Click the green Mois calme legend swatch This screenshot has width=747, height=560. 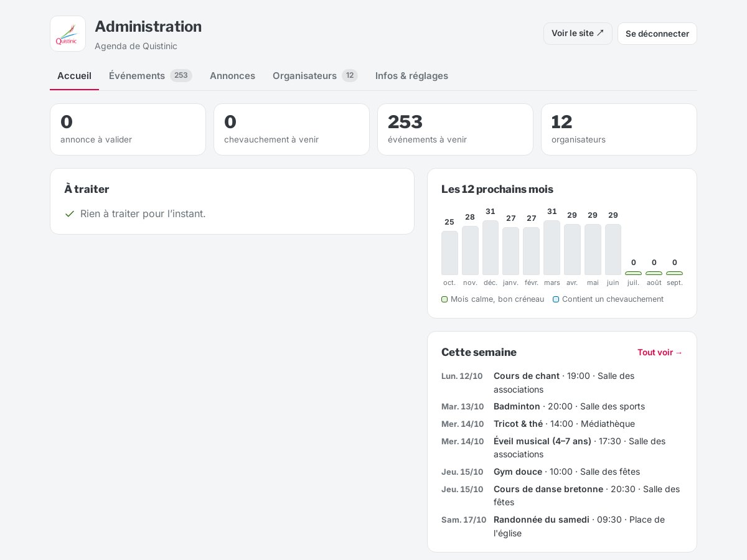pyautogui.click(x=444, y=299)
